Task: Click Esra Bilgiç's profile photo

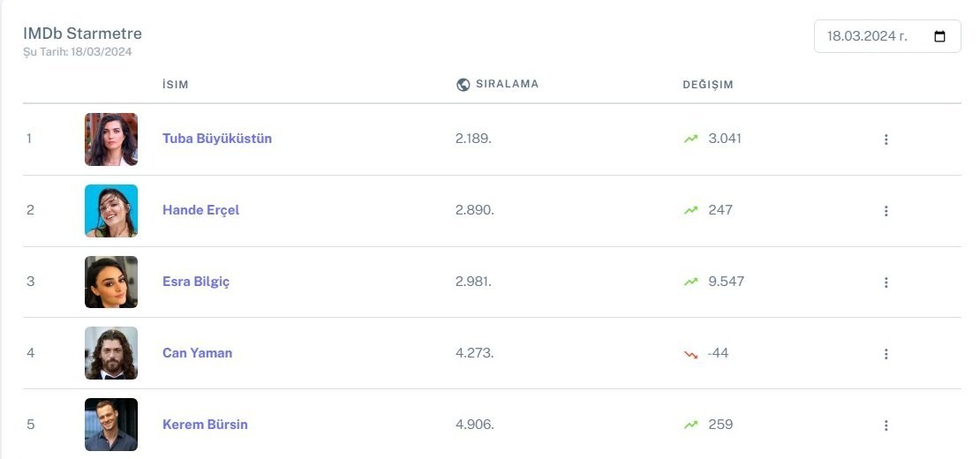Action: [x=111, y=282]
